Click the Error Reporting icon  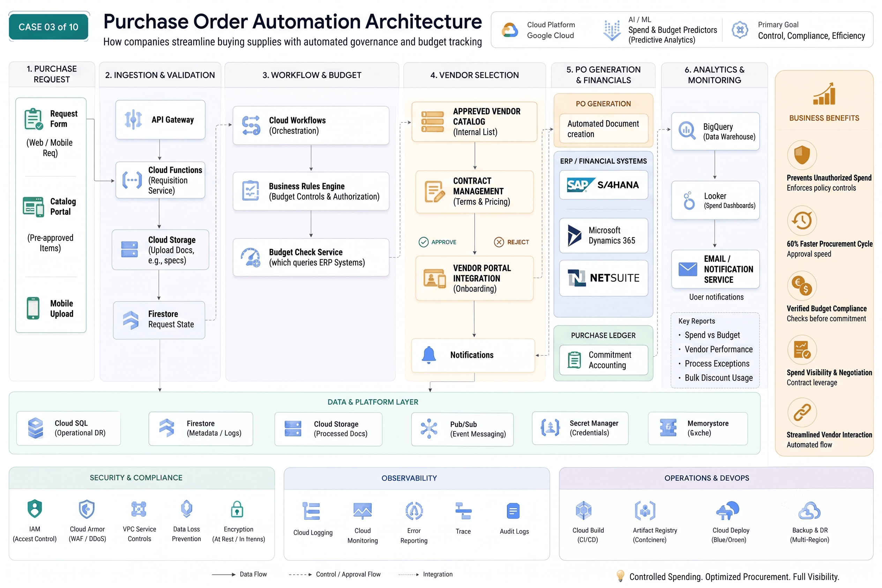click(x=414, y=510)
